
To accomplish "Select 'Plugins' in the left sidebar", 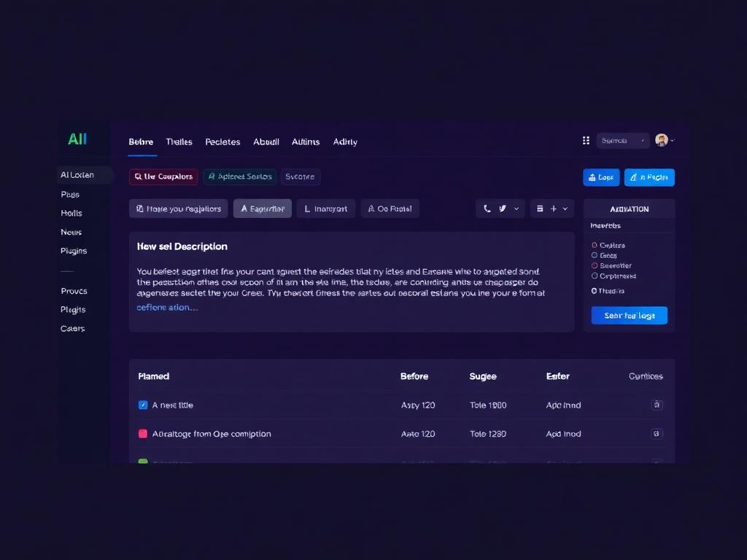I will [74, 251].
